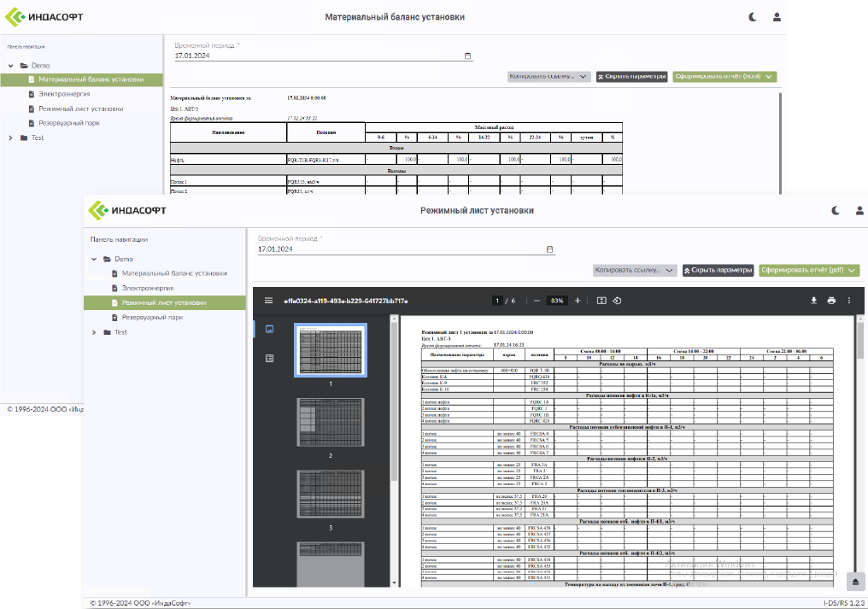This screenshot has width=868, height=609.
Task: Click the PDF thumbnail panel scrollbar
Action: [394, 401]
